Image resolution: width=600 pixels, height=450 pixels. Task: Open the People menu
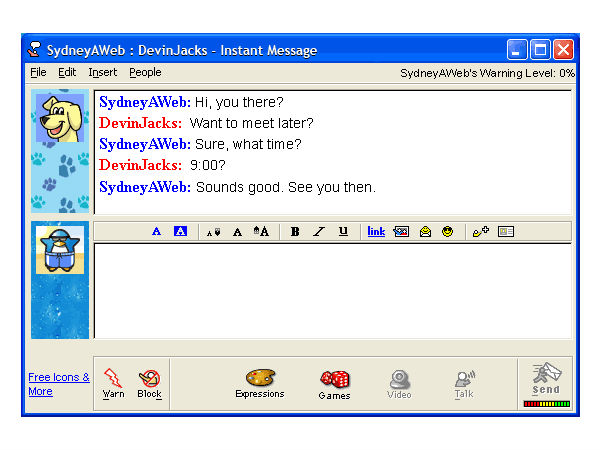(145, 72)
